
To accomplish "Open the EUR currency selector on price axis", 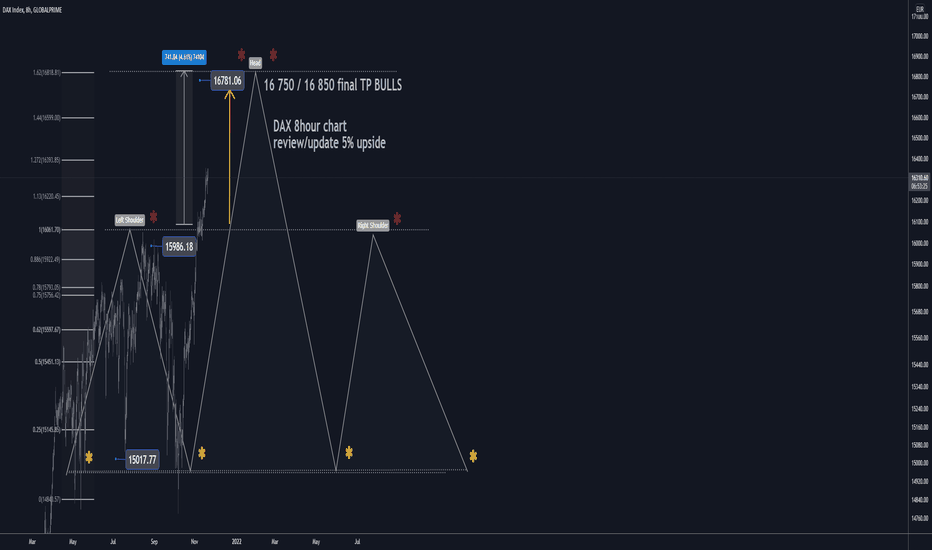I will pyautogui.click(x=920, y=9).
